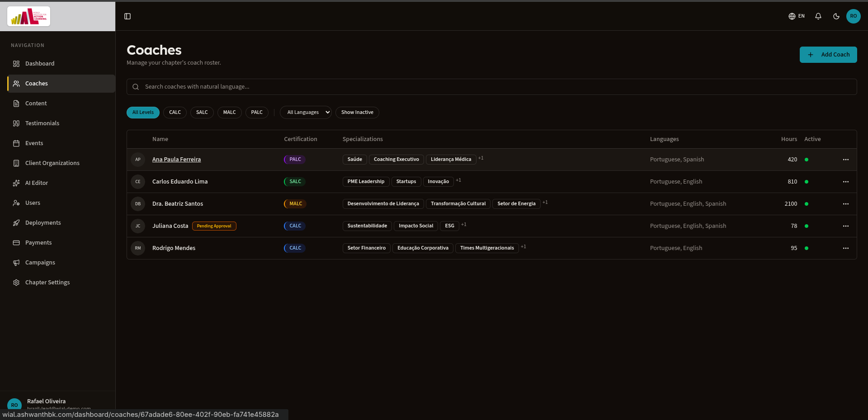Open Campaigns in the sidebar
868x420 pixels.
[x=61, y=263]
